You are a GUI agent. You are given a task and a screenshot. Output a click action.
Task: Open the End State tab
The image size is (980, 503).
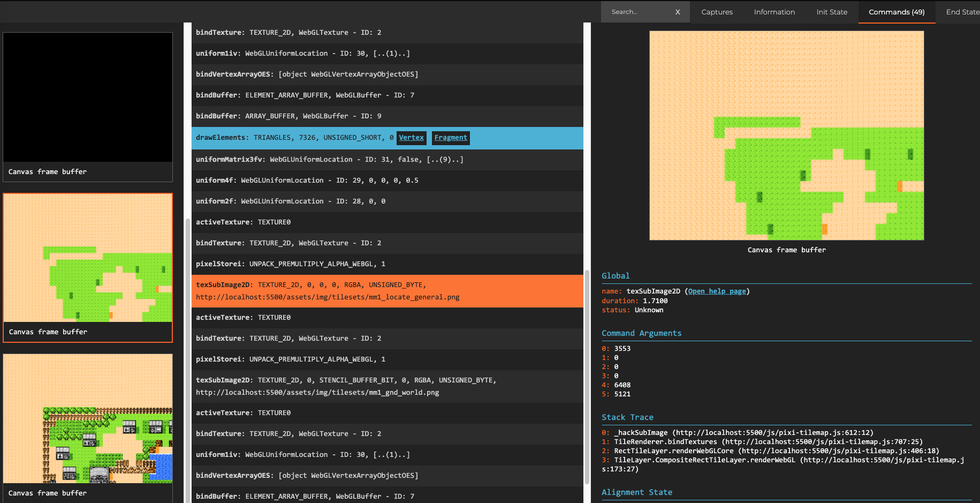[962, 12]
